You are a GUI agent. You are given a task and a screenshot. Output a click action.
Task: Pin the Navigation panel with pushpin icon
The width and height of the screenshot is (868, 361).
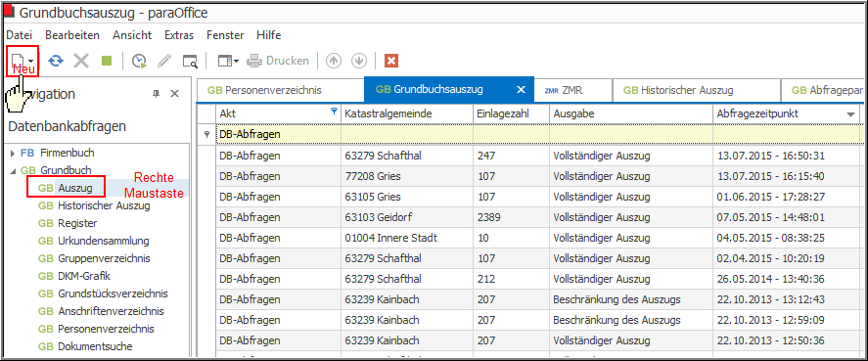pos(157,94)
